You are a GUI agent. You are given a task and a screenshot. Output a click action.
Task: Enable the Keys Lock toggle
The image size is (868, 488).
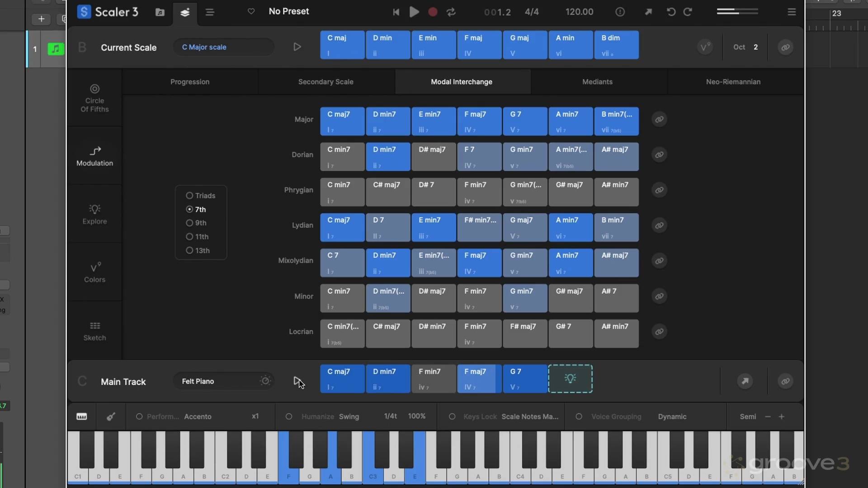pyautogui.click(x=452, y=417)
